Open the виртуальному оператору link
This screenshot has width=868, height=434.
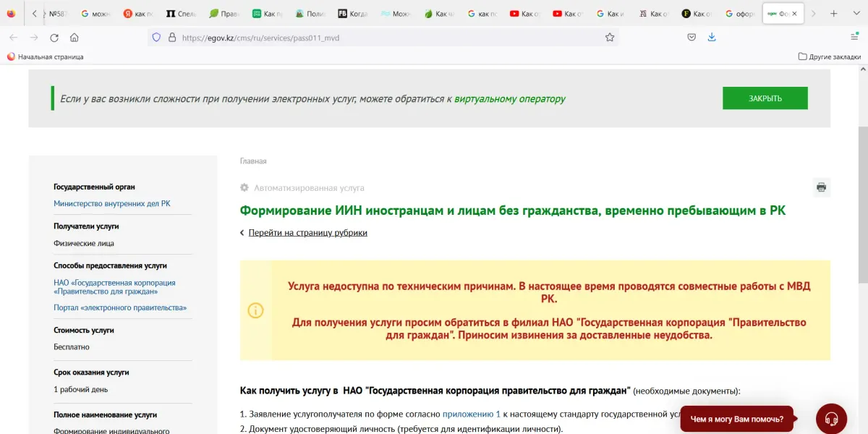510,99
